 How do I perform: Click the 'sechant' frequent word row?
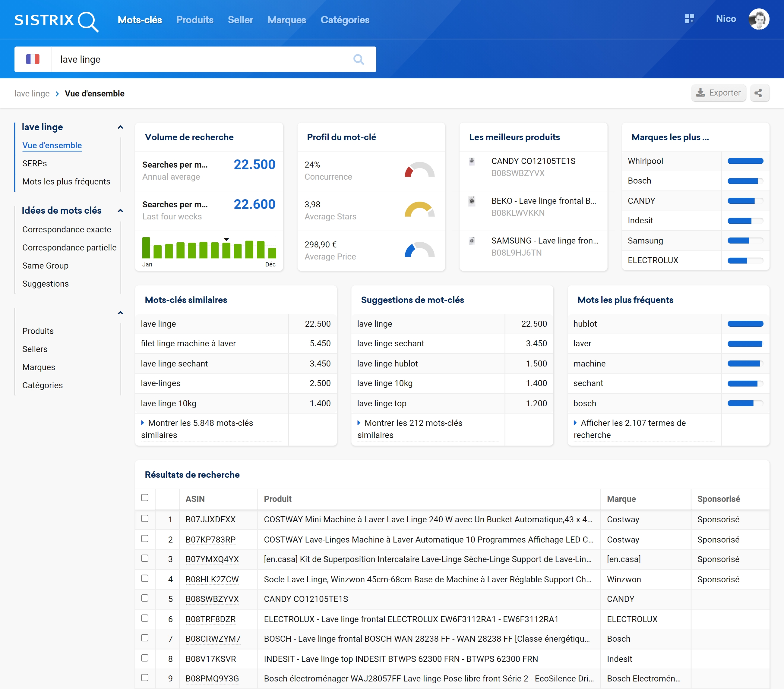[x=668, y=383]
